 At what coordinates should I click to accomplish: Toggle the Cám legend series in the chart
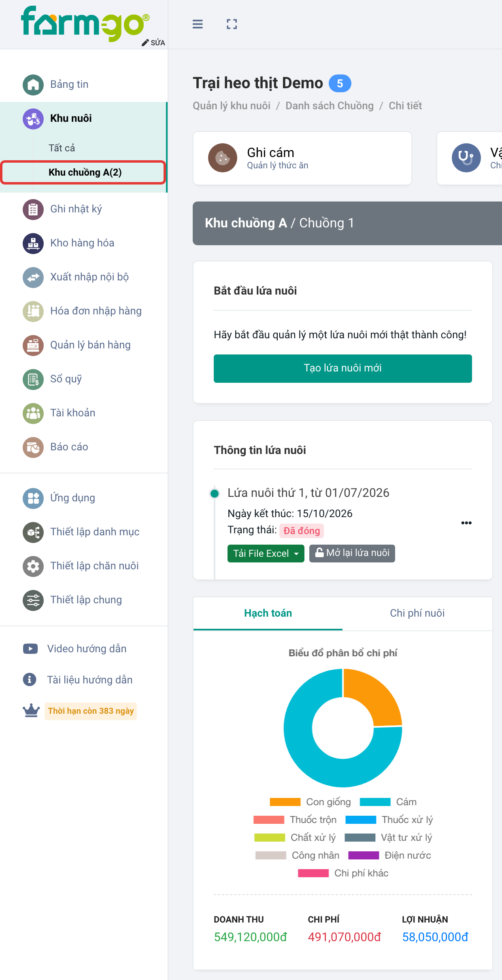click(x=388, y=802)
